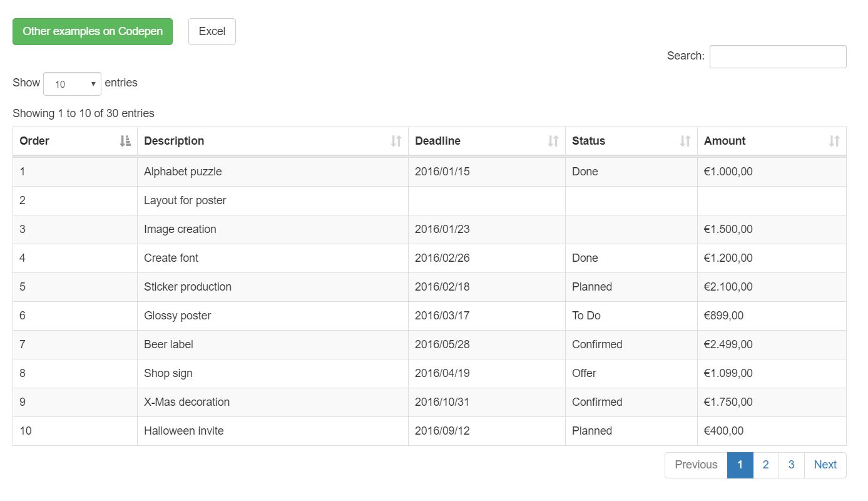Open Other examples on Codepen
Image resolution: width=868 pixels, height=501 pixels.
click(x=92, y=31)
